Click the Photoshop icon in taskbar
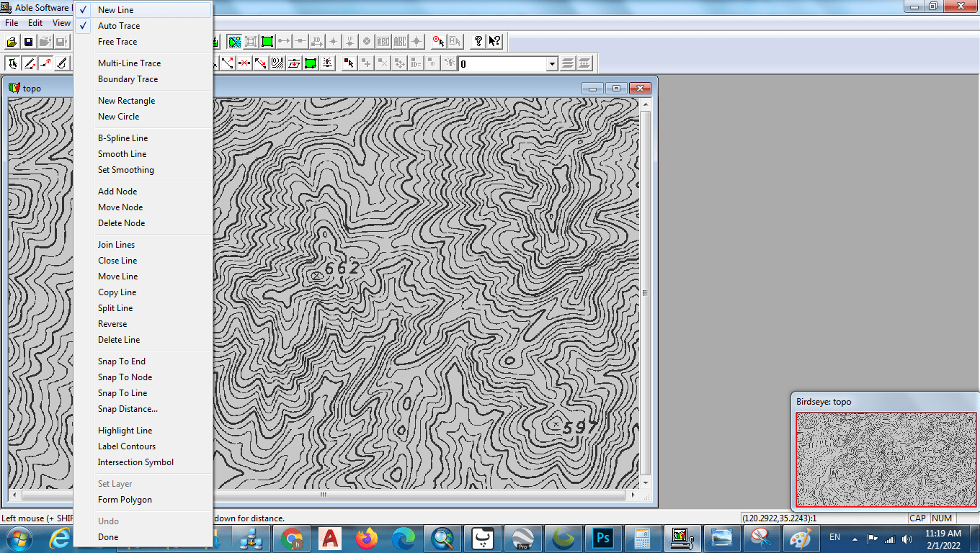The height and width of the screenshot is (553, 980). 602,538
